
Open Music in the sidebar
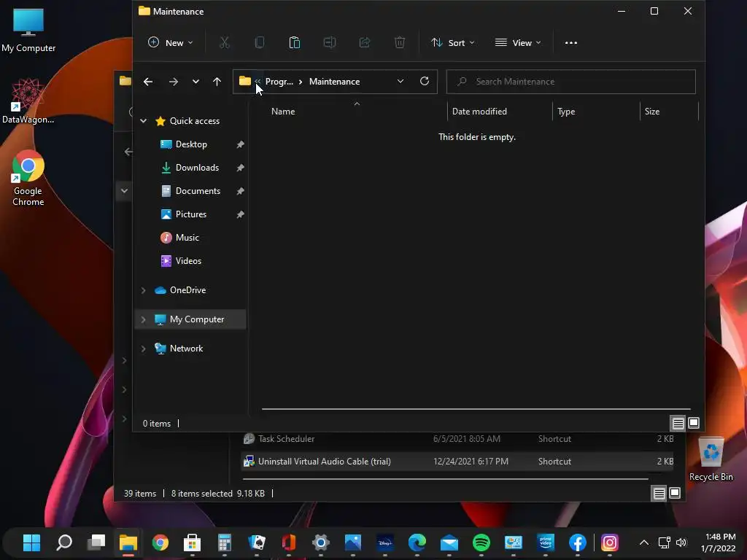[187, 238]
